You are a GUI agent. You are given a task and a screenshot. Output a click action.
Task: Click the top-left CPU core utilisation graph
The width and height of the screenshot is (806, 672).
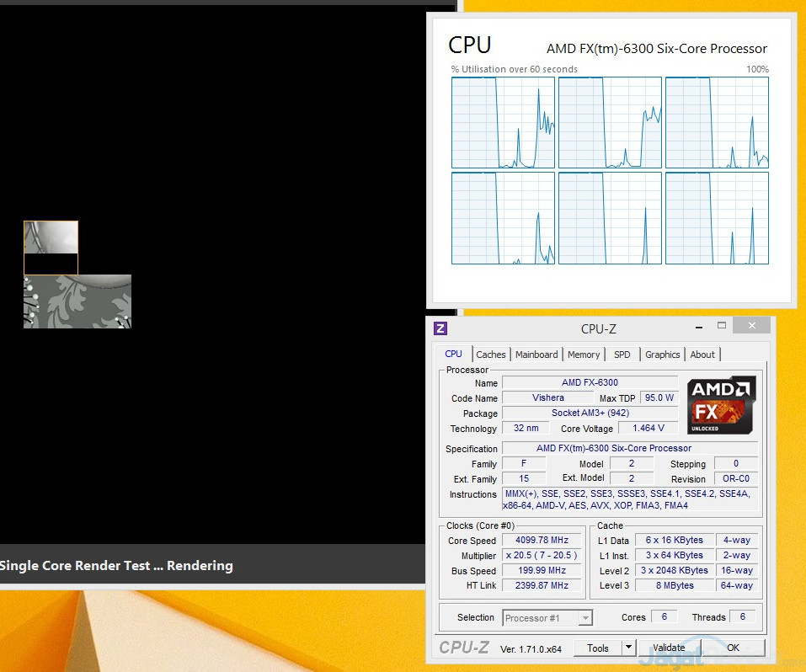(503, 123)
